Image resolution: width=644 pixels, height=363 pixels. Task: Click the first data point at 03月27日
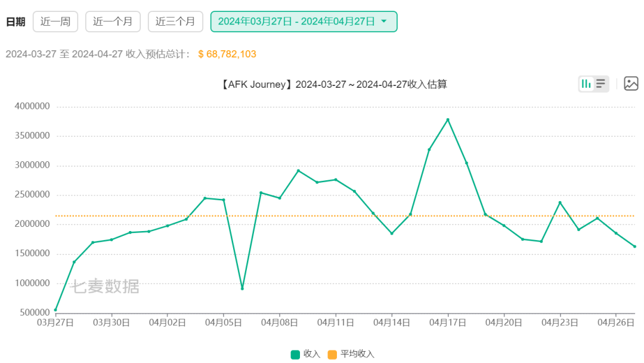coord(55,310)
